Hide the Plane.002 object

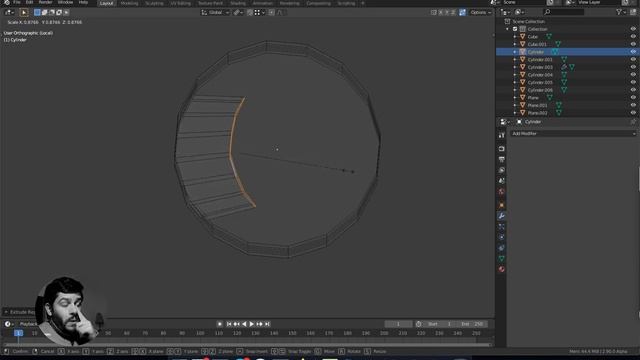click(633, 113)
